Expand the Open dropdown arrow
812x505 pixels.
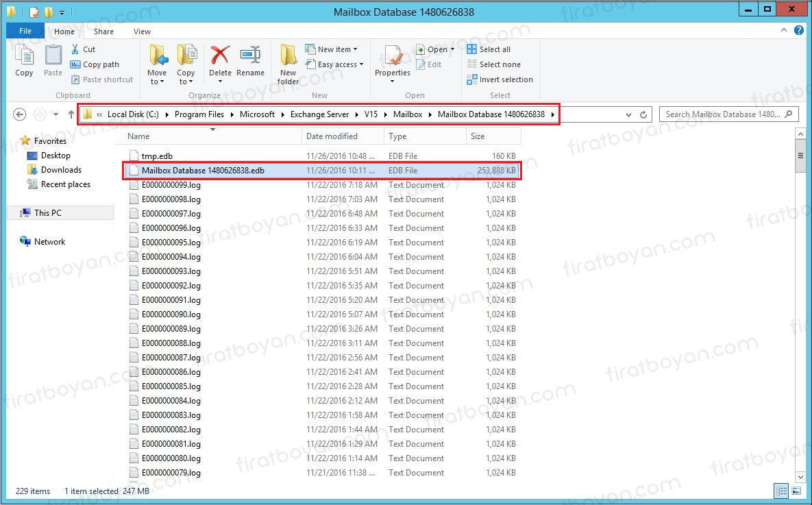(453, 49)
